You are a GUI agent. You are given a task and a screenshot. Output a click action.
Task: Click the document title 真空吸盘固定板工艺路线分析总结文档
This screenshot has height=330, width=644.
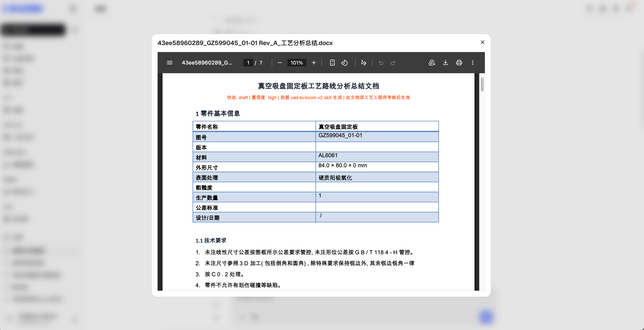point(318,86)
